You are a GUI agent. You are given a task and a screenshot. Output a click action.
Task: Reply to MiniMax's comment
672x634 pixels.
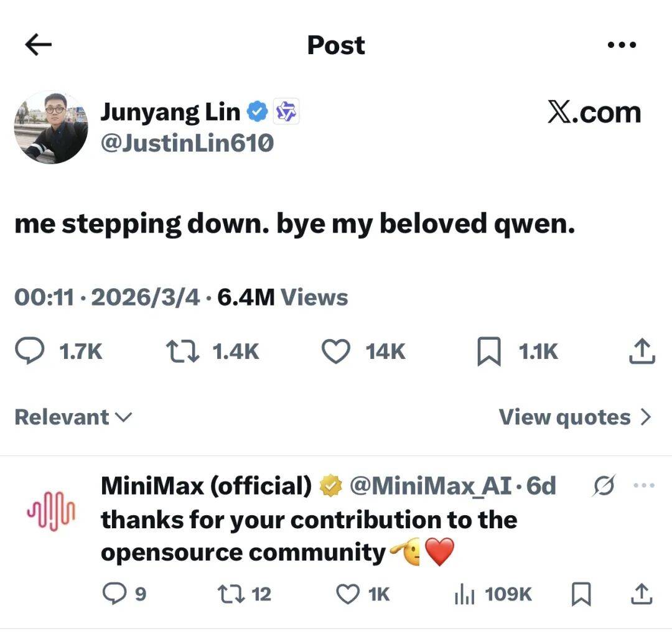click(115, 594)
